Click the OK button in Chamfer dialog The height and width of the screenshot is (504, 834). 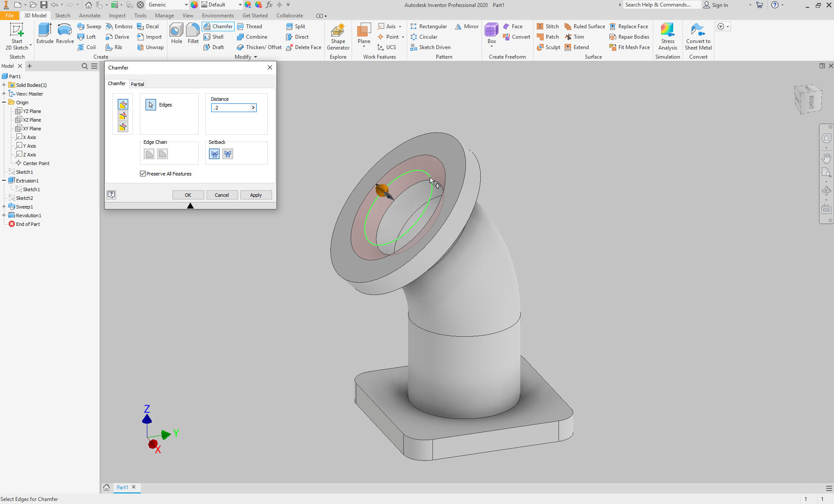(188, 195)
